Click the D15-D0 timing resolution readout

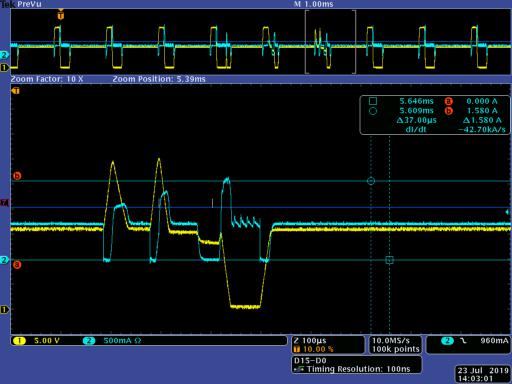(357, 365)
